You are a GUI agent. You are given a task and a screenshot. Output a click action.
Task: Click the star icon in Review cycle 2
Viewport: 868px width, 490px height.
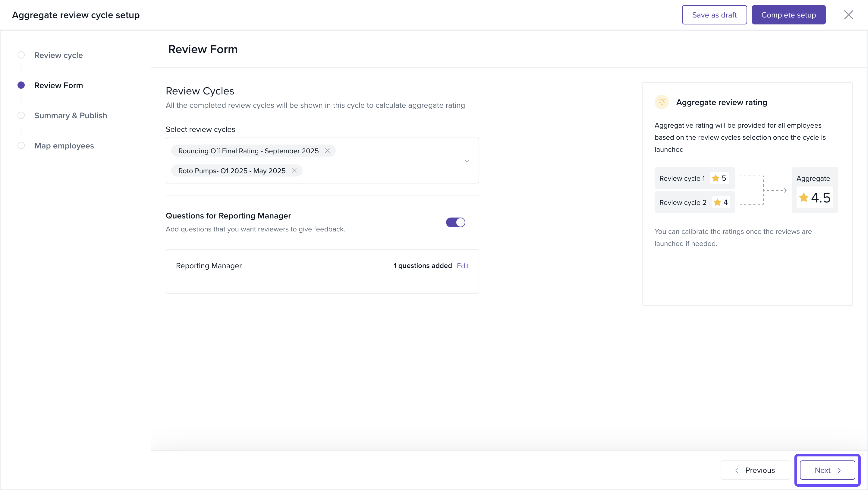click(717, 202)
